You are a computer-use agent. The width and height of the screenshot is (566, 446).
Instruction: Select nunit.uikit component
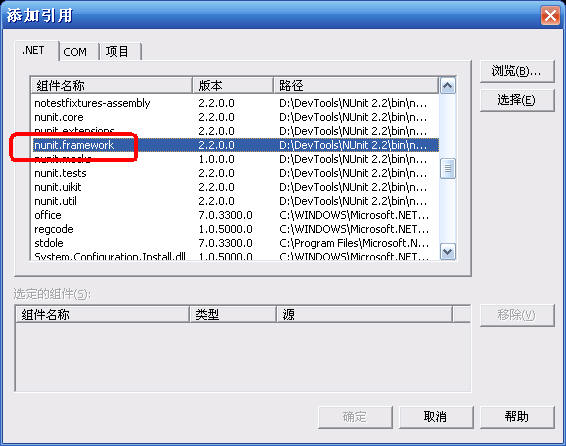point(235,187)
